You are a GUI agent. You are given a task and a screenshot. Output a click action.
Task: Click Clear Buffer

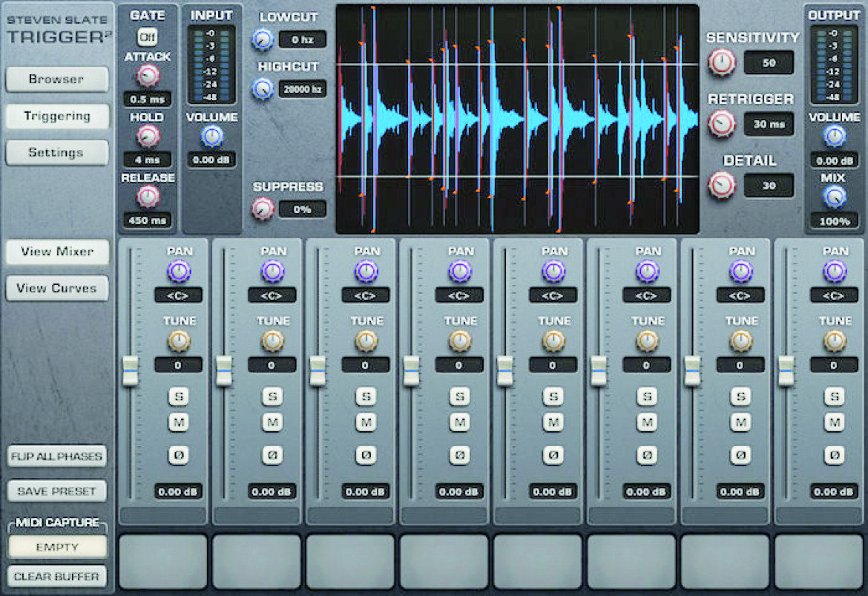click(x=56, y=577)
